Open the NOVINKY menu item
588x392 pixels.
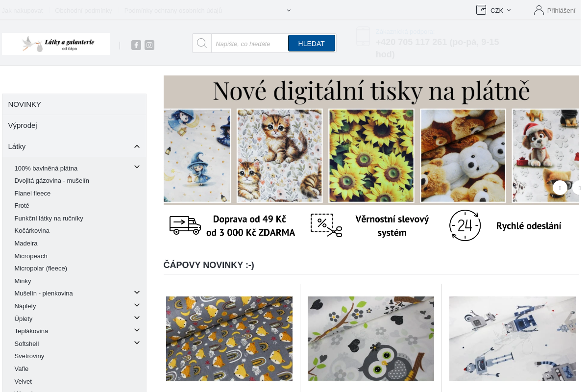click(x=24, y=104)
